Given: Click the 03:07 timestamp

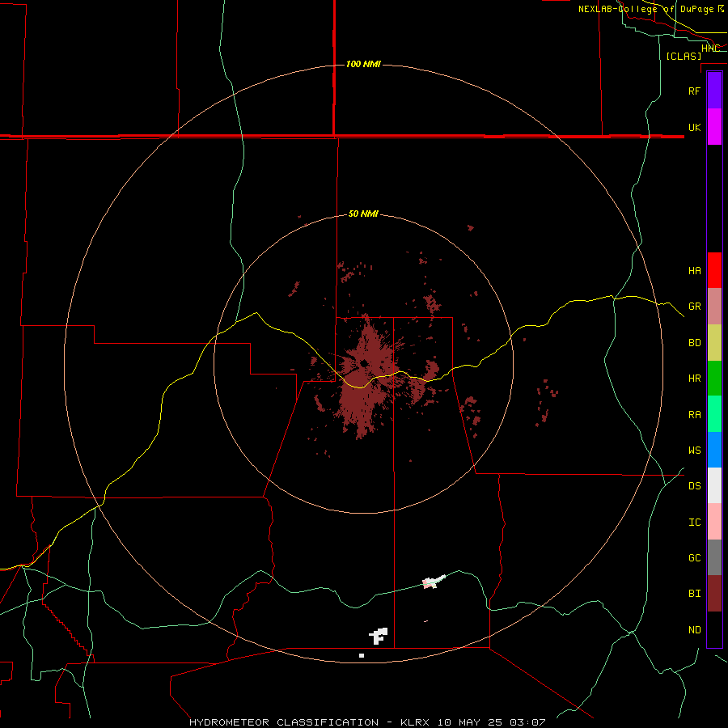Looking at the screenshot, I should (527, 722).
